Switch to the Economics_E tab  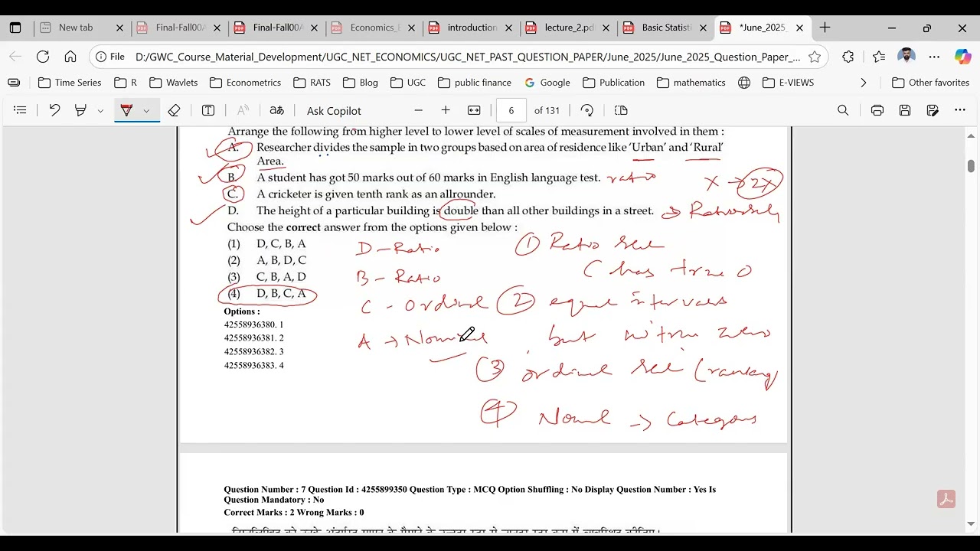pos(373,28)
